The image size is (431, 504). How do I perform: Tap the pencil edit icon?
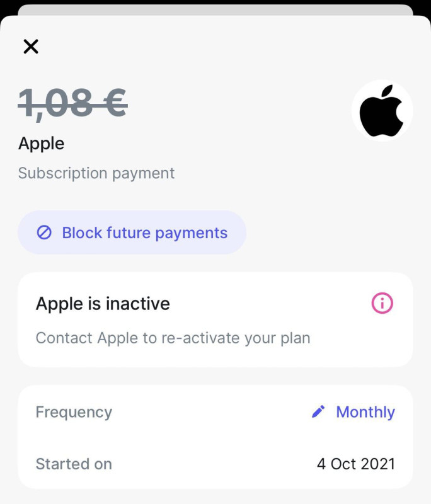point(319,412)
